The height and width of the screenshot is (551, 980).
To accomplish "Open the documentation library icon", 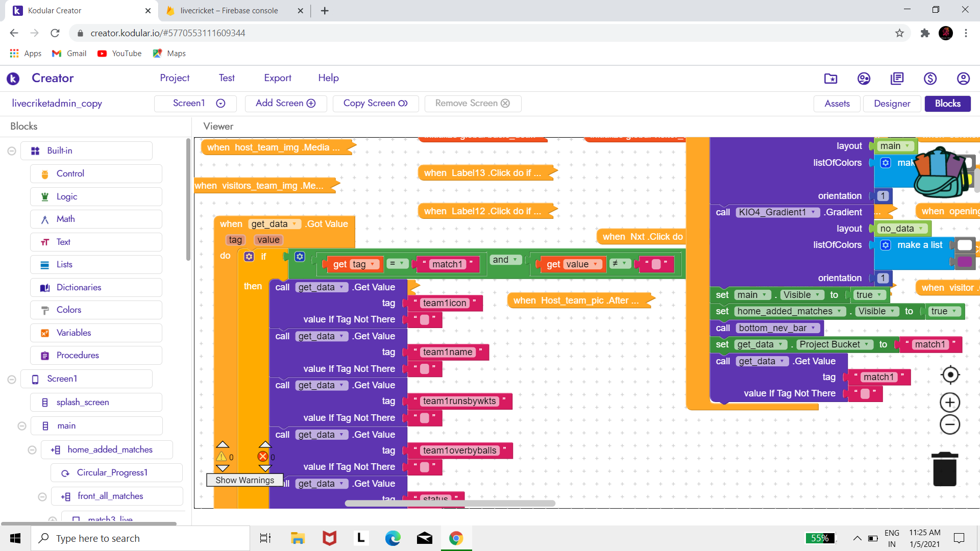I will click(x=897, y=78).
